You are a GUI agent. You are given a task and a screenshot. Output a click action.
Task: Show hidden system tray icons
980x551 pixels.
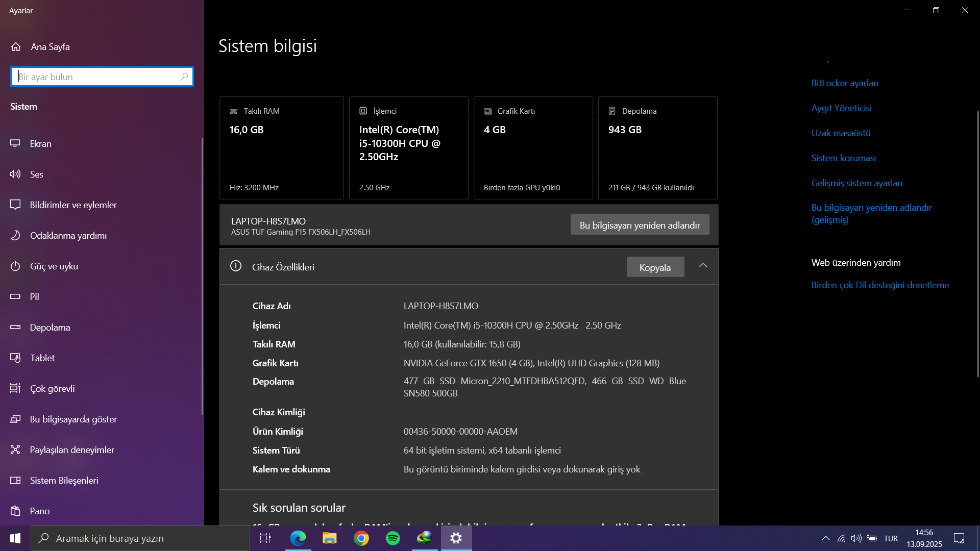(x=825, y=538)
